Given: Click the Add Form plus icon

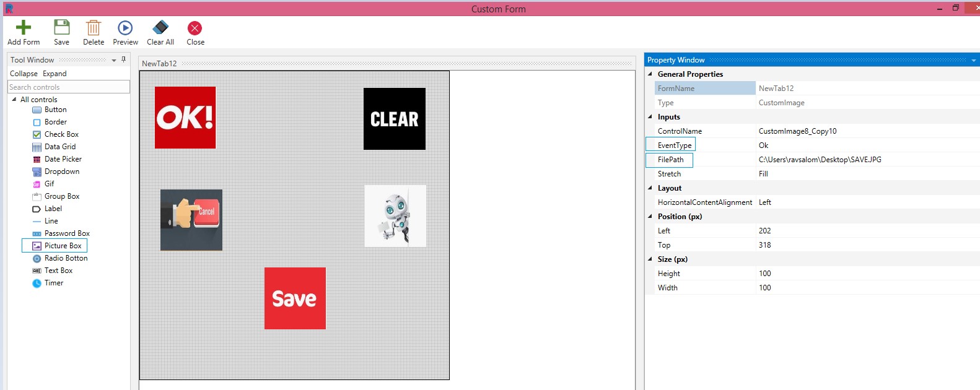Looking at the screenshot, I should pyautogui.click(x=24, y=27).
